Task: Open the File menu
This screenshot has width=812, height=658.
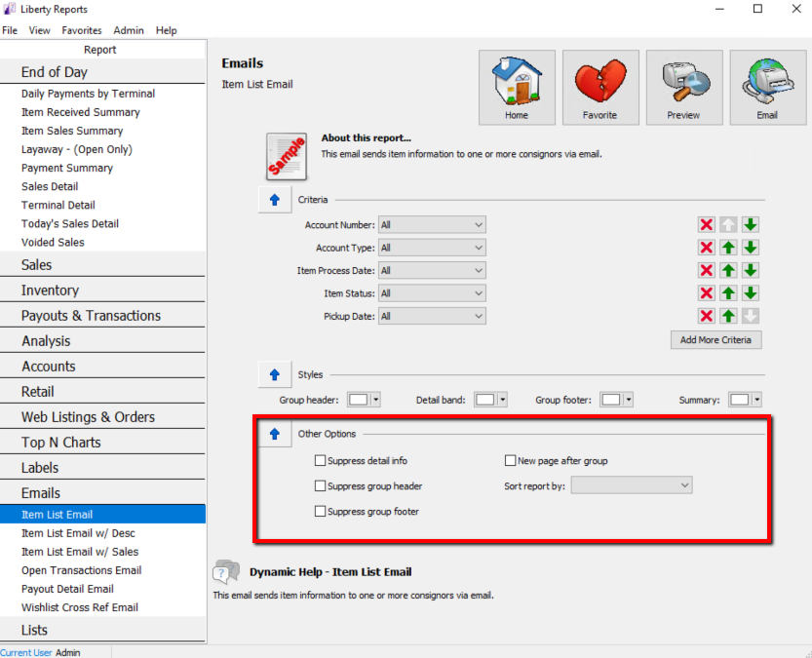Action: click(10, 30)
